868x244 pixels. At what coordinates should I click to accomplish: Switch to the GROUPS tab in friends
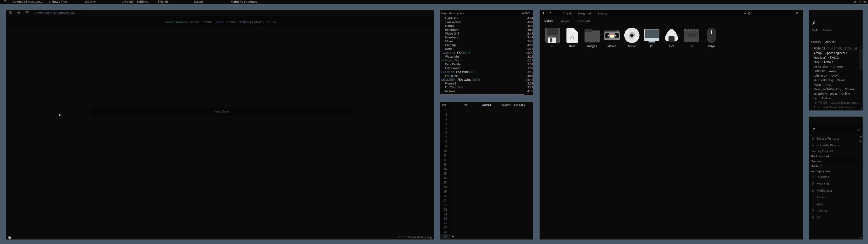[830, 42]
